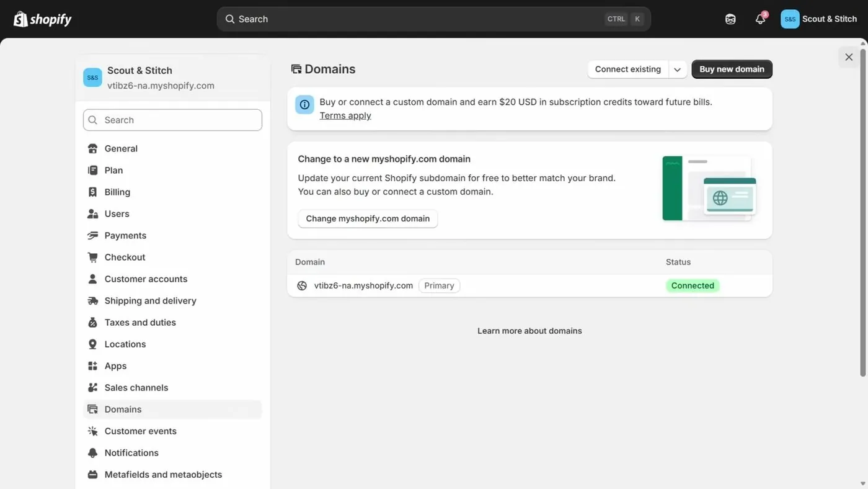The width and height of the screenshot is (868, 489).
Task: Click the Customer accounts person icon
Action: click(92, 279)
